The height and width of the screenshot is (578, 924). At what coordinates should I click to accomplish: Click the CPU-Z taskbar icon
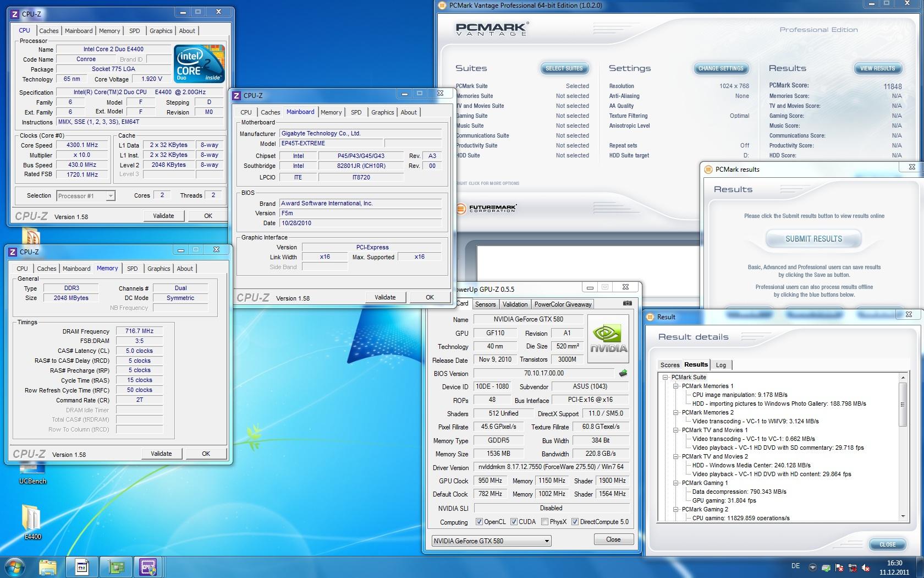click(x=148, y=567)
